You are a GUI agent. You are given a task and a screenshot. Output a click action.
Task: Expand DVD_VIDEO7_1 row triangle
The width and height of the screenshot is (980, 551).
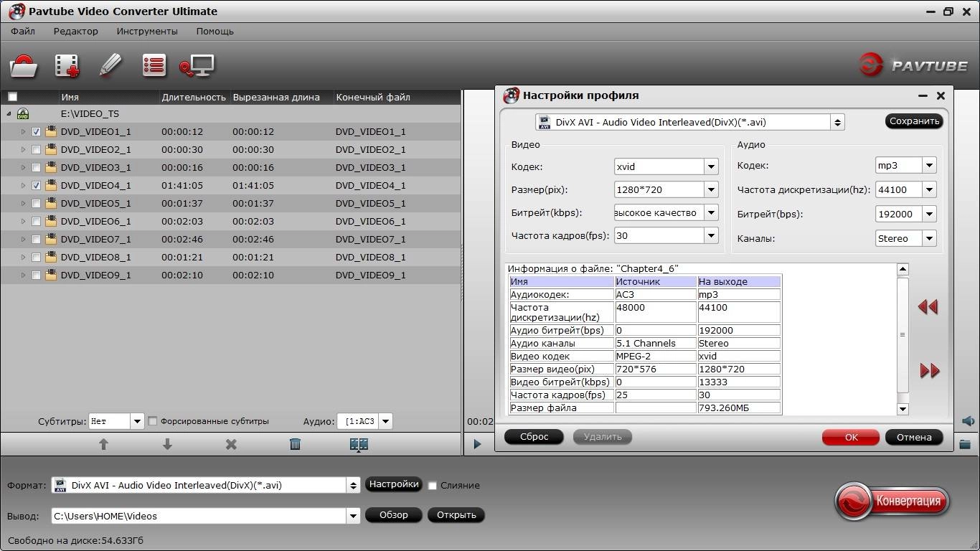23,239
